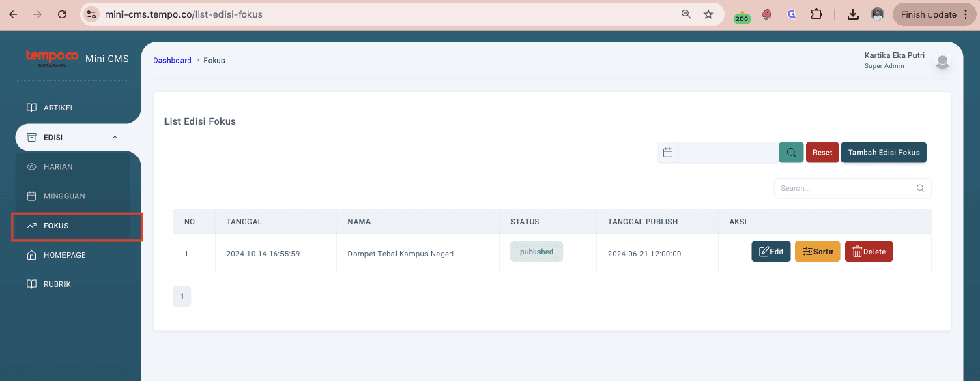Open the Grammarly extension icon
This screenshot has height=381, width=980.
coord(792,14)
